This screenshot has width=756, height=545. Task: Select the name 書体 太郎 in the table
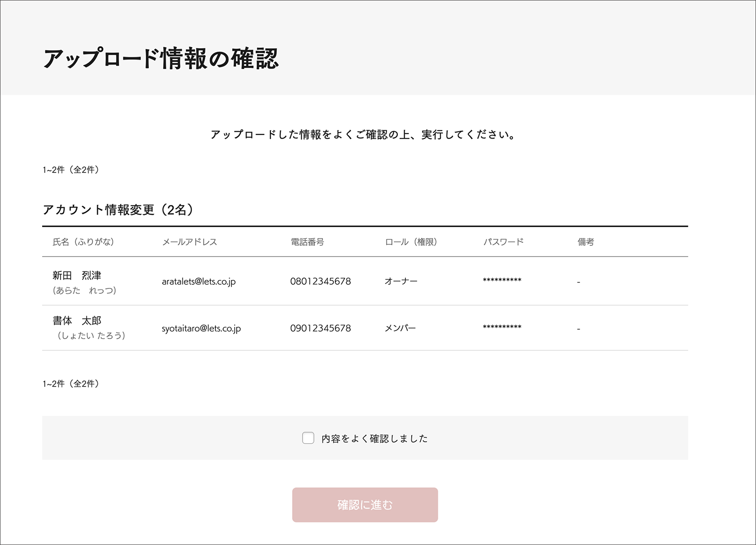77,321
